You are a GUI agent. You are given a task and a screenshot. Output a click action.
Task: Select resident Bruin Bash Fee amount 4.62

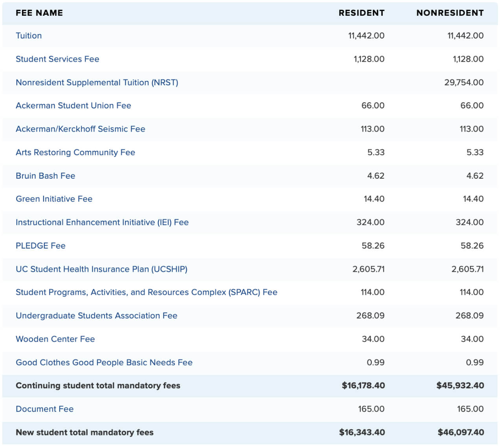tap(376, 176)
